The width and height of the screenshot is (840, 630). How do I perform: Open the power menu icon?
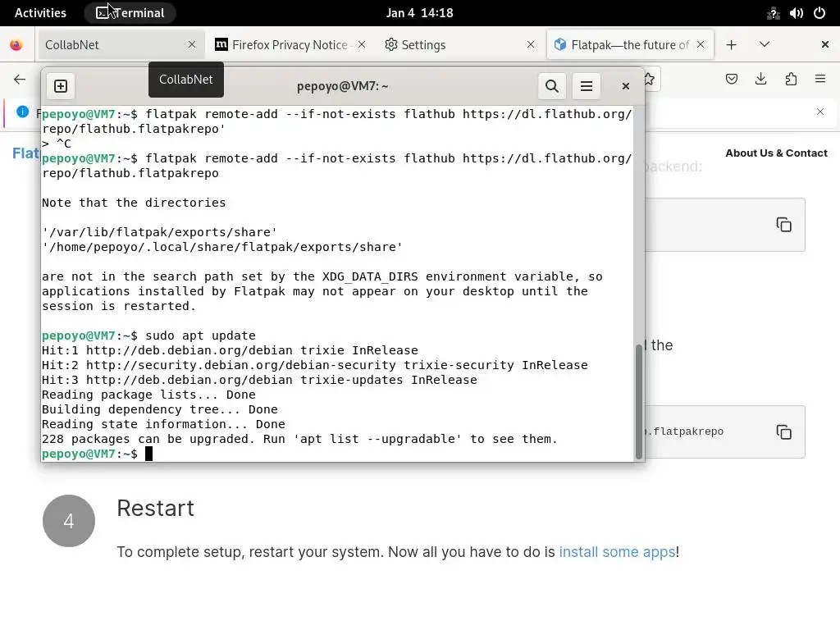tap(819, 13)
